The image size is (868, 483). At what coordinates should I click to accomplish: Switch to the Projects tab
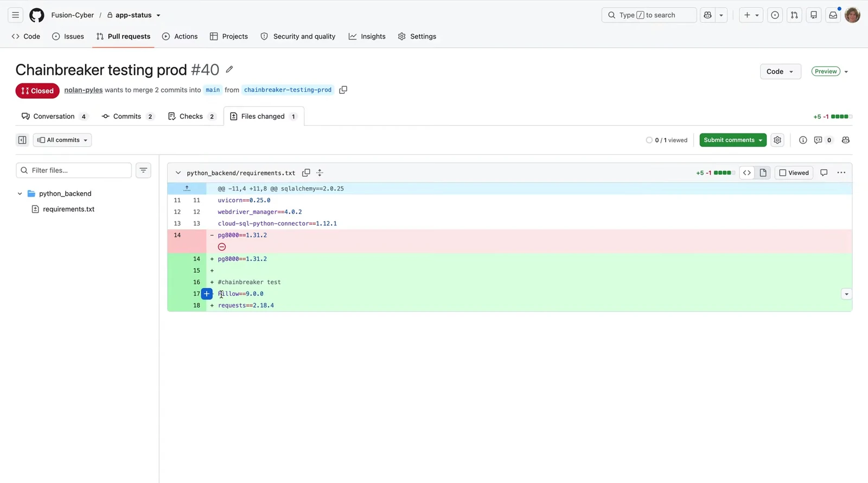tap(229, 36)
